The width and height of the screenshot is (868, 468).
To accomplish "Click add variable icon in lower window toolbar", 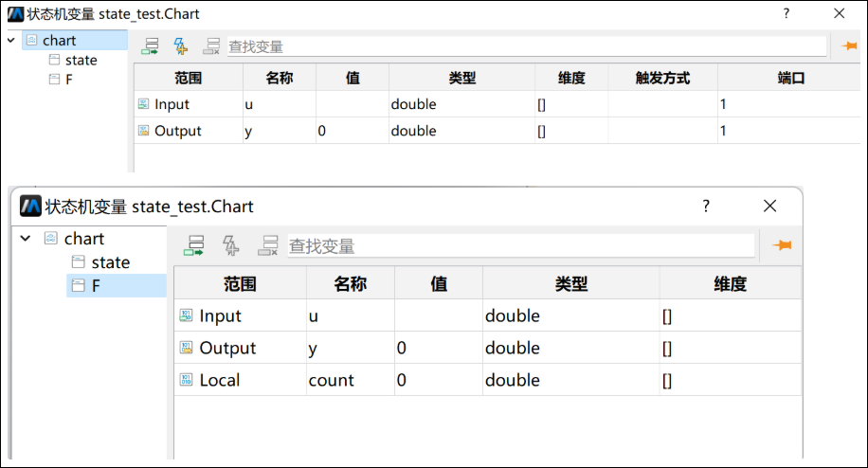I will 193,245.
